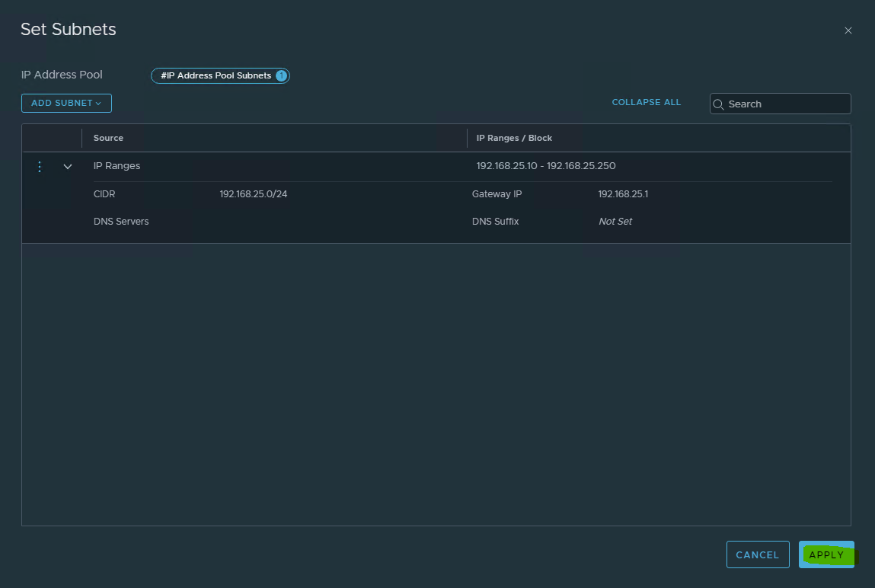Click Collapse All link
This screenshot has height=588, width=875.
[647, 102]
